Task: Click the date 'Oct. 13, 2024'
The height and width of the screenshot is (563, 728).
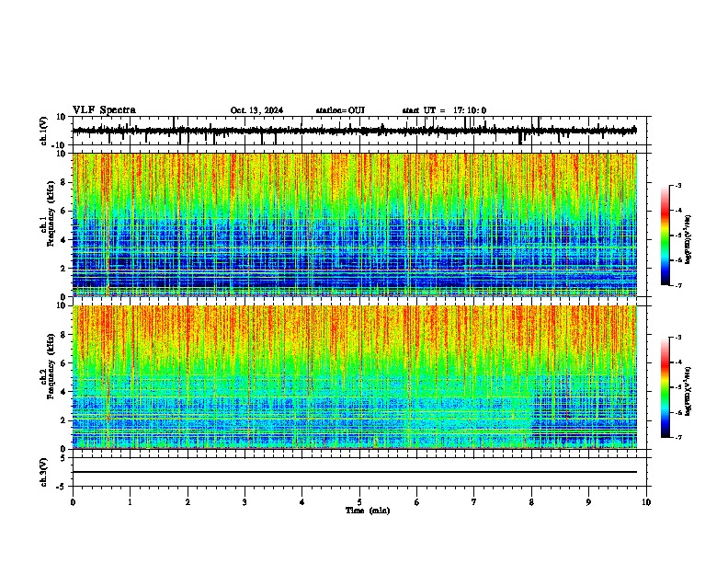Action: coord(256,110)
